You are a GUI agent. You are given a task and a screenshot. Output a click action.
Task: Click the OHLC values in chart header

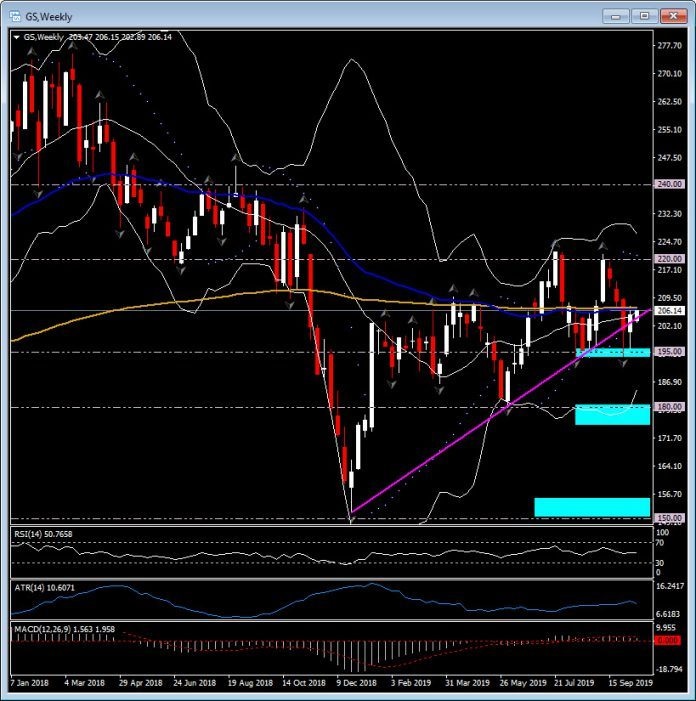point(120,37)
